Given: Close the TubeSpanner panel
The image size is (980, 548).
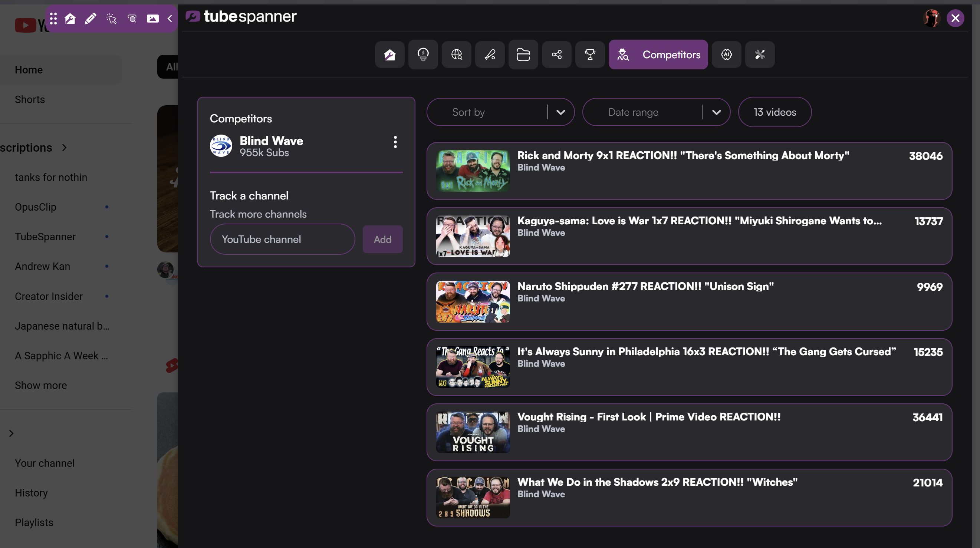Looking at the screenshot, I should (955, 18).
